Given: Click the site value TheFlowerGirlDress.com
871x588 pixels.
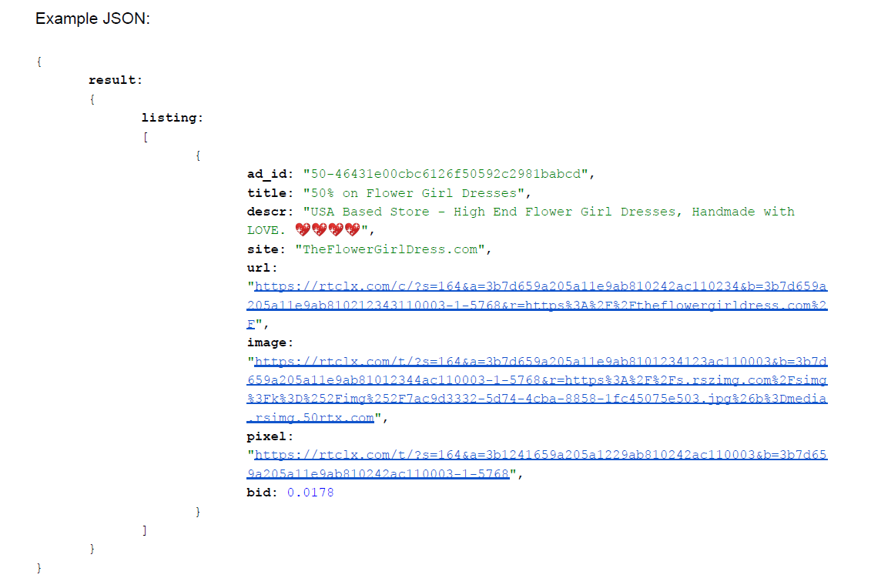Looking at the screenshot, I should pos(390,249).
